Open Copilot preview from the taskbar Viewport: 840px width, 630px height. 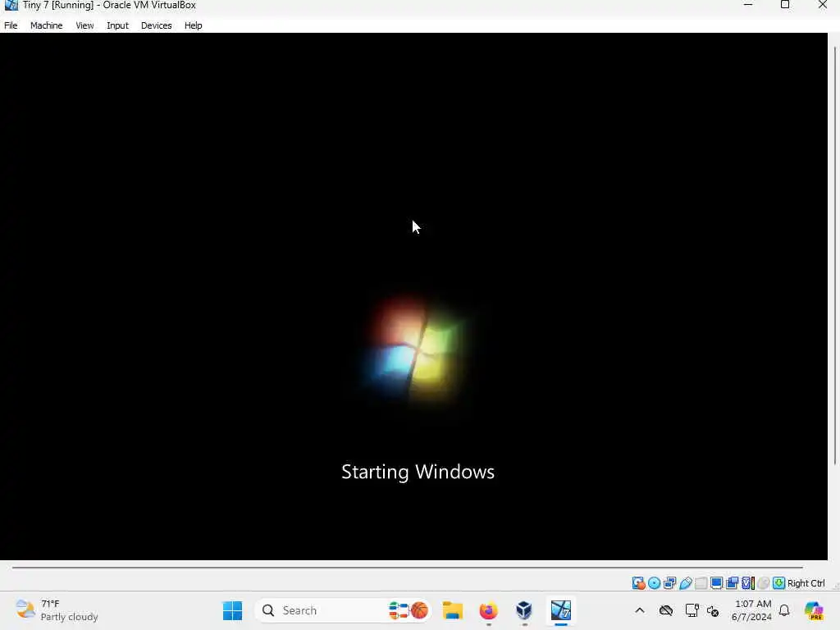(x=815, y=610)
